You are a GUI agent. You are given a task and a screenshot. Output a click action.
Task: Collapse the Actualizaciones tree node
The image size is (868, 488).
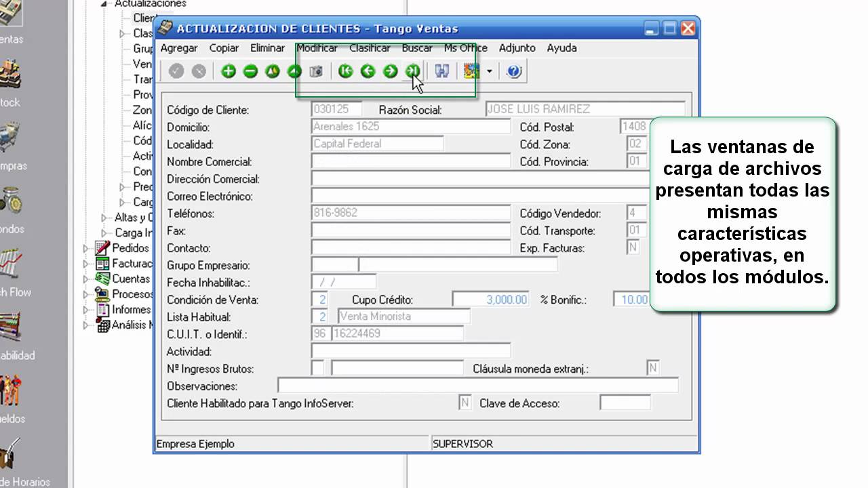(104, 3)
